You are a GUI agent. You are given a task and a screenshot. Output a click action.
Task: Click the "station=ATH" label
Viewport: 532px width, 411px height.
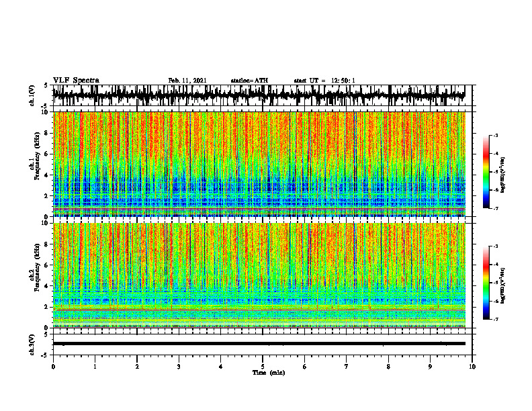(x=249, y=81)
